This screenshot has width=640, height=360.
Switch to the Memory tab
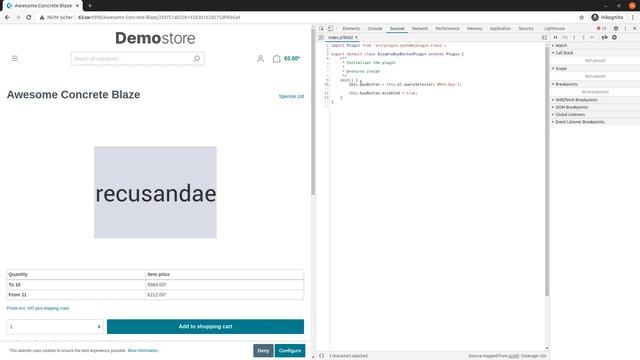click(x=474, y=29)
